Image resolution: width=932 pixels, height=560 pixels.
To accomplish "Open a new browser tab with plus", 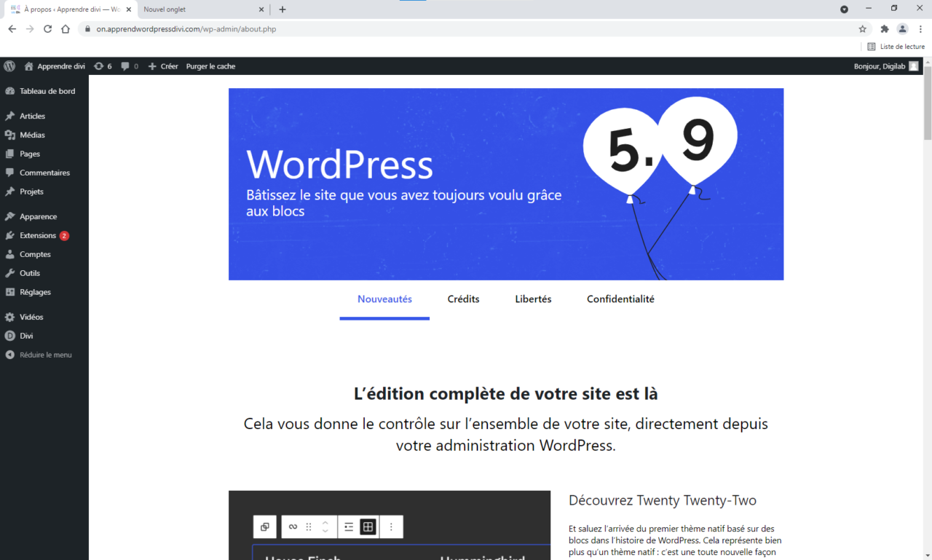I will (283, 9).
